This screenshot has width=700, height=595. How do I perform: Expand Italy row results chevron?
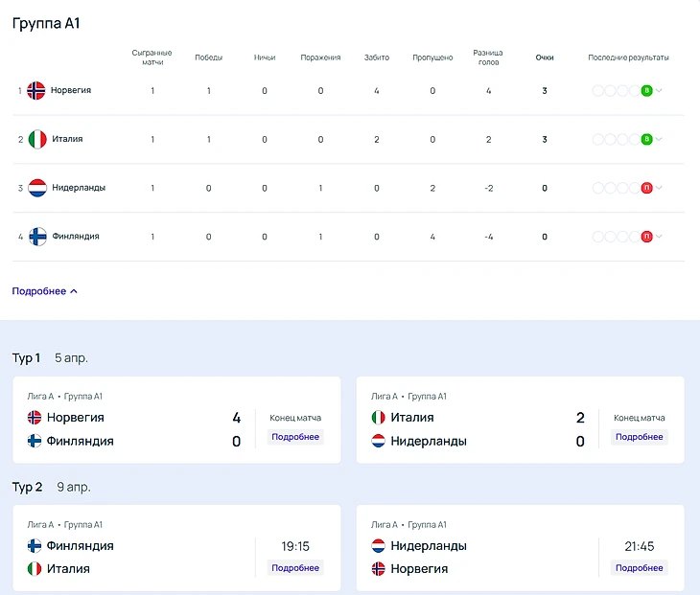pyautogui.click(x=660, y=139)
